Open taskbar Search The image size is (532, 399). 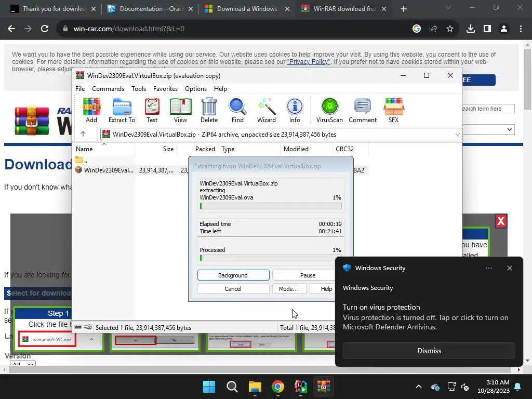[x=232, y=387]
